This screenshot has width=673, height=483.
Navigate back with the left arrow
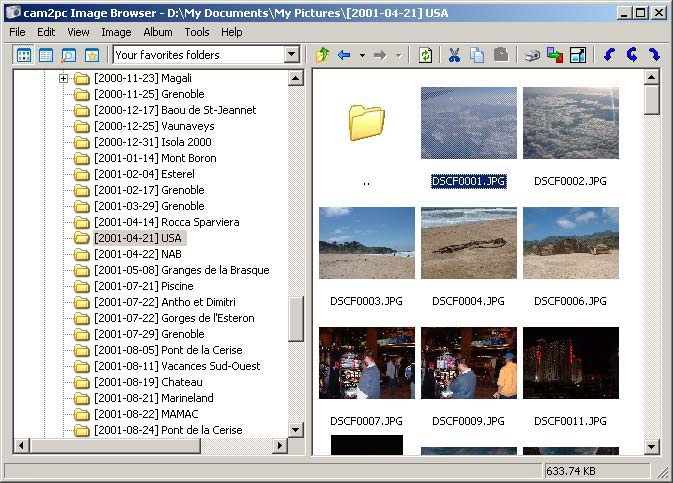[344, 55]
